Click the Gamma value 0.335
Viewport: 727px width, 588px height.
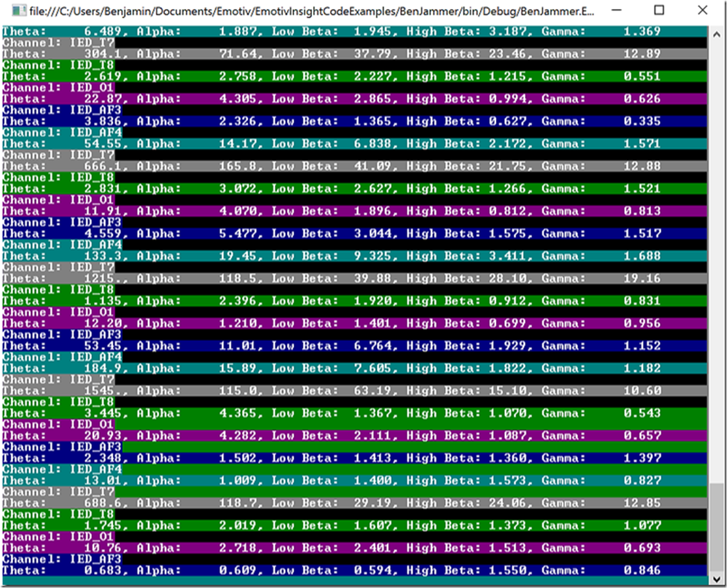pyautogui.click(x=642, y=121)
